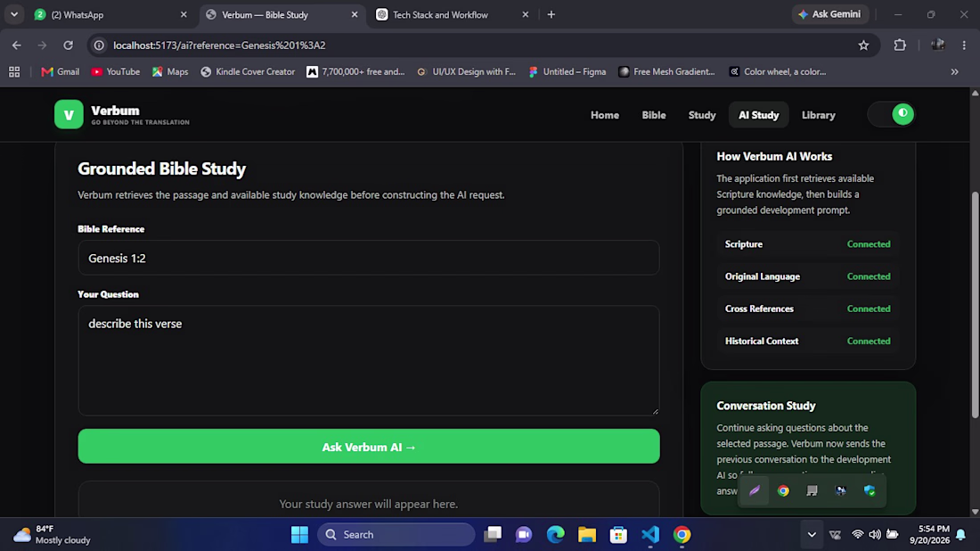The height and width of the screenshot is (551, 980).
Task: Open the Study nav item
Action: [x=702, y=115]
